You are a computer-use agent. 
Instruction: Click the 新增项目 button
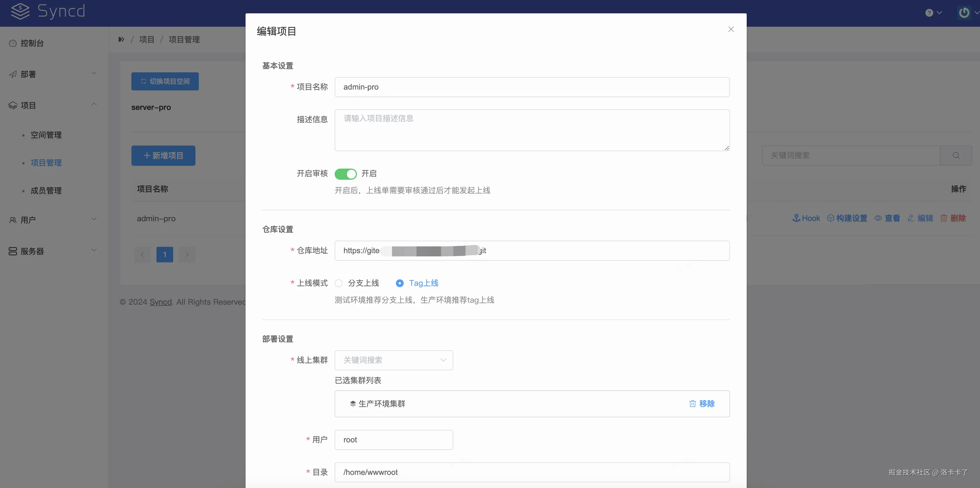[163, 156]
